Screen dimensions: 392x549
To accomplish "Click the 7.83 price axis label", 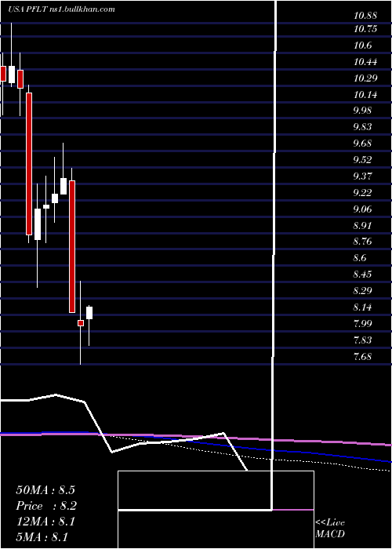I will coord(362,340).
